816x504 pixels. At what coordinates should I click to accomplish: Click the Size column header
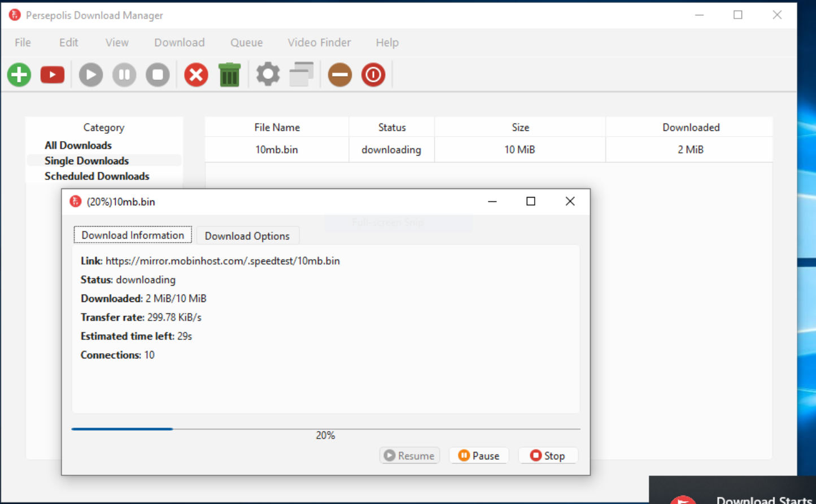point(520,128)
